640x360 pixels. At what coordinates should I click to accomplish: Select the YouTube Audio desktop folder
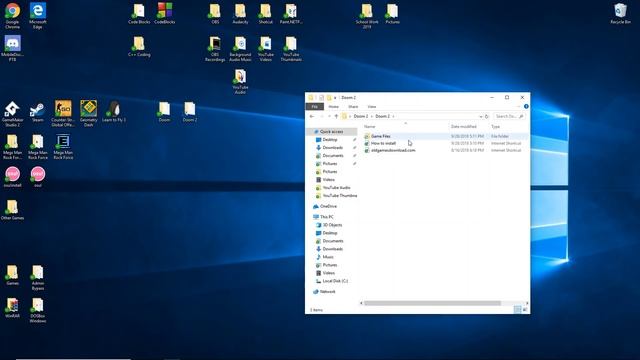tap(240, 81)
